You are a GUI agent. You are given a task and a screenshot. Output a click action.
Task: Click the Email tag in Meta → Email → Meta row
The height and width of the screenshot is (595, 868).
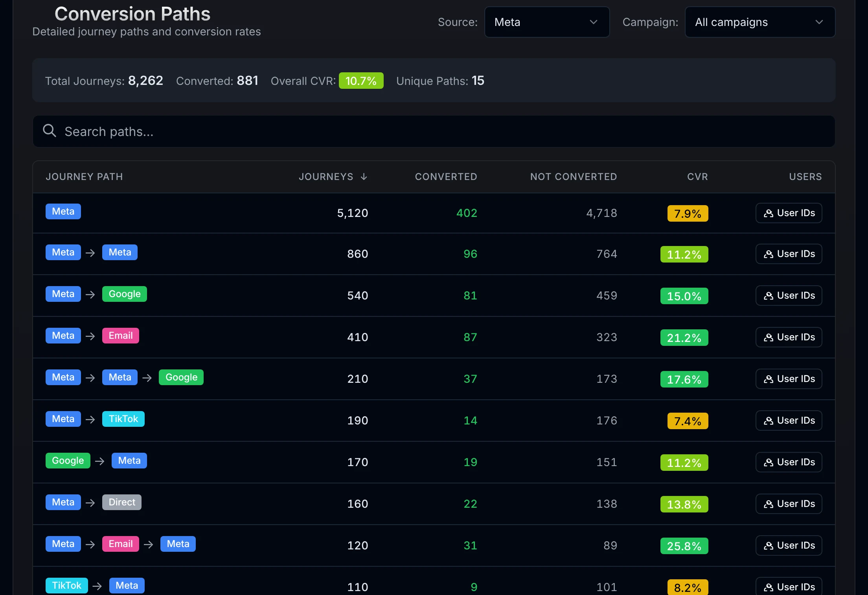121,544
